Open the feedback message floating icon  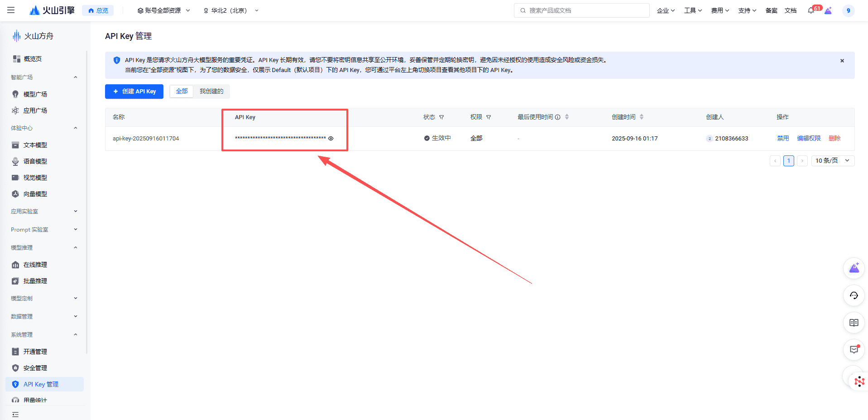(x=854, y=349)
